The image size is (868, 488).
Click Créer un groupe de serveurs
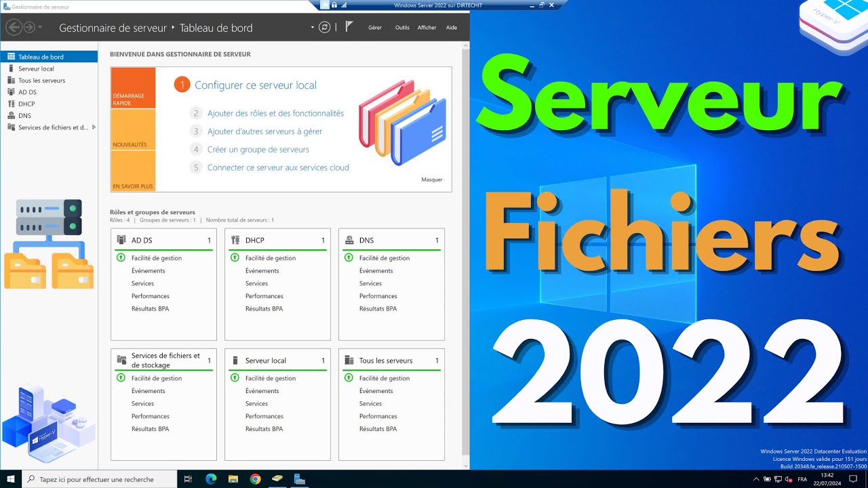click(x=258, y=149)
